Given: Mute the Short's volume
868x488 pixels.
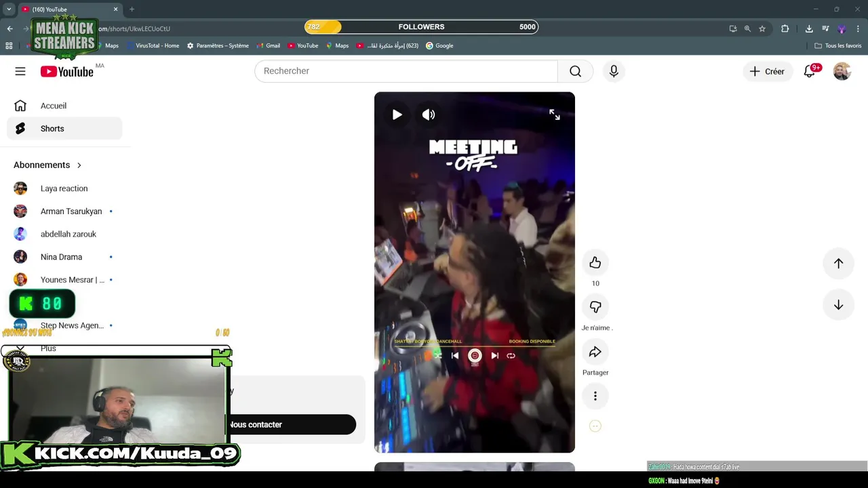Looking at the screenshot, I should tap(429, 115).
